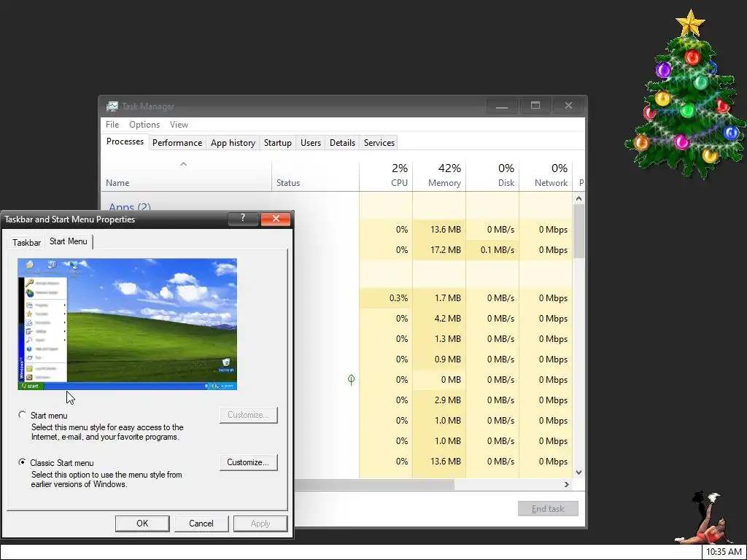Click the Task Manager title bar icon
The height and width of the screenshot is (560, 747).
click(x=112, y=106)
